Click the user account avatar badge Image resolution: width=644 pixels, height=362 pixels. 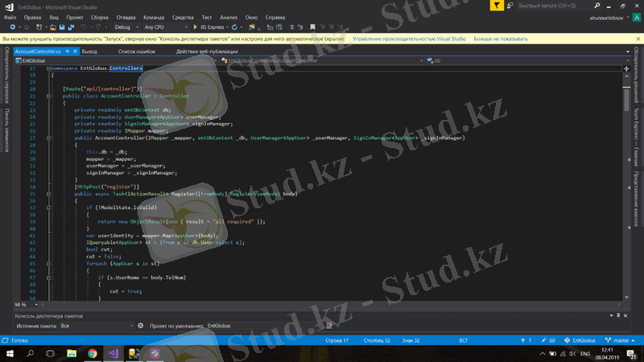point(637,18)
